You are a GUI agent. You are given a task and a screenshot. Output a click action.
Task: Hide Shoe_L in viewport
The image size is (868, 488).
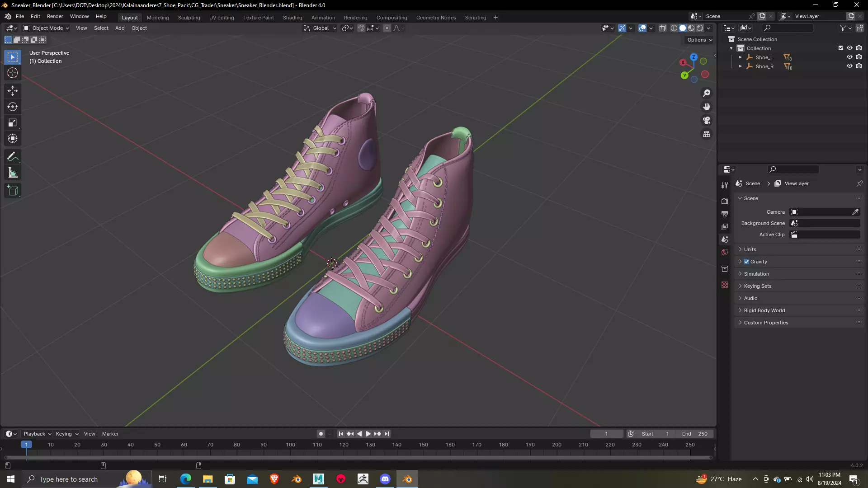849,57
